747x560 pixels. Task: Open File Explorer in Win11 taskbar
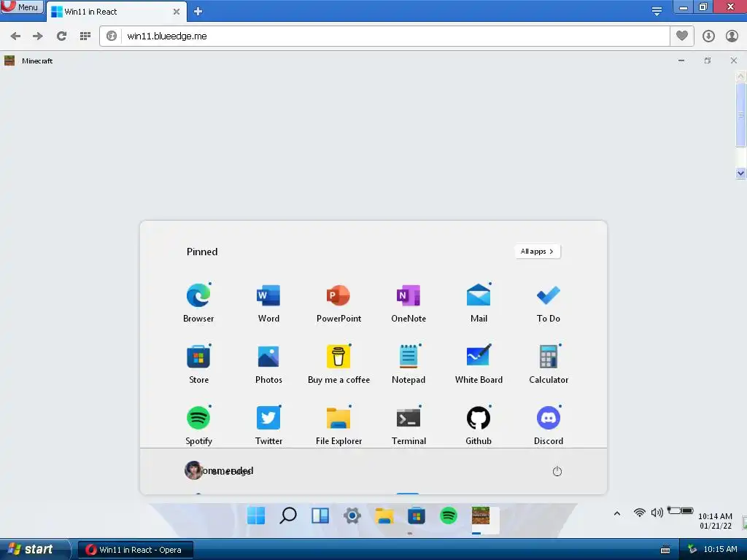pos(384,516)
